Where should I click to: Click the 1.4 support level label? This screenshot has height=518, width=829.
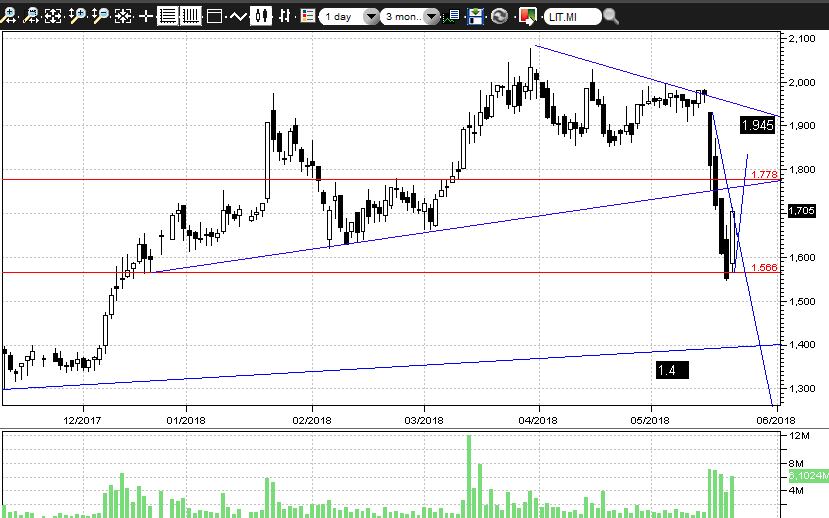(x=672, y=370)
